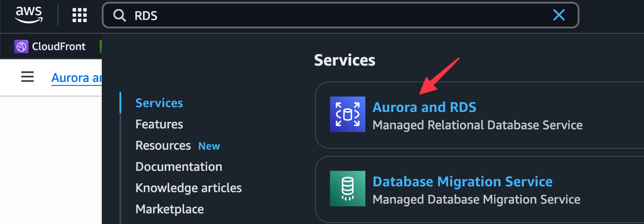
Task: Select Documentation search category
Action: click(179, 167)
